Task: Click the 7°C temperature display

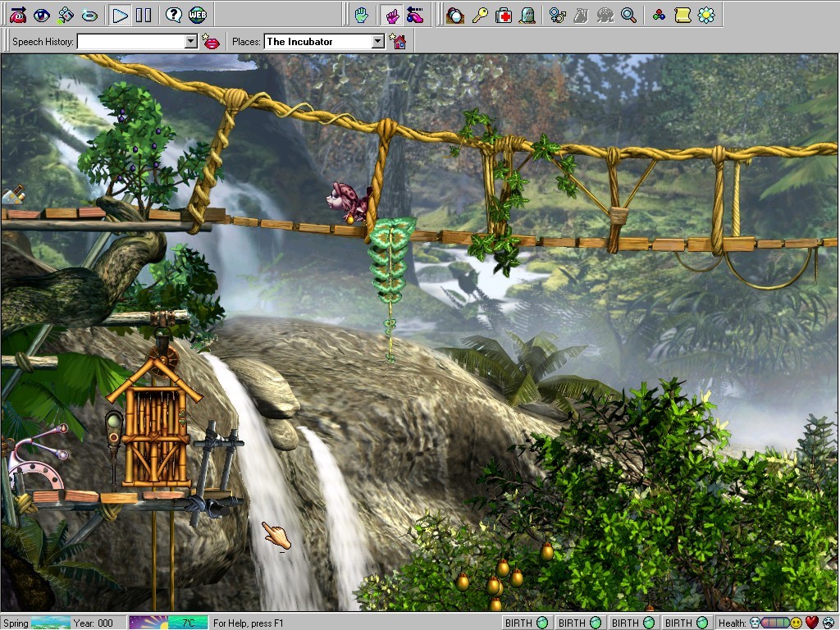Action: pyautogui.click(x=188, y=623)
